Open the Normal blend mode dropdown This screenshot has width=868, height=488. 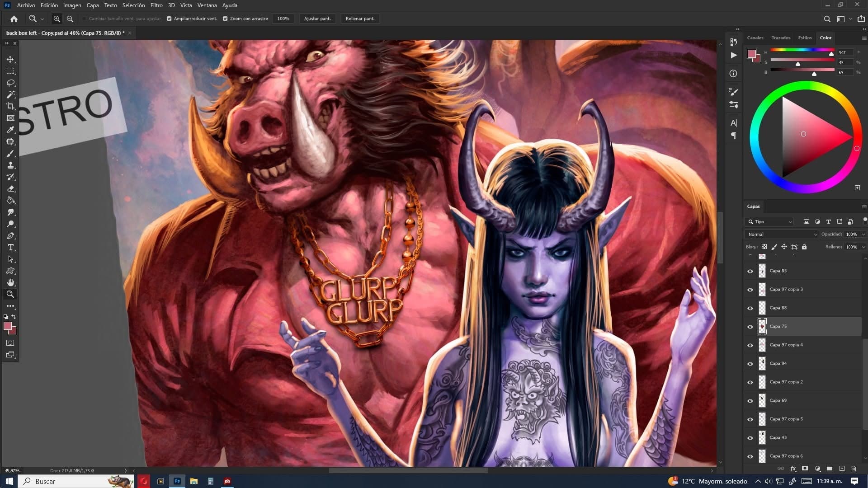pyautogui.click(x=782, y=235)
